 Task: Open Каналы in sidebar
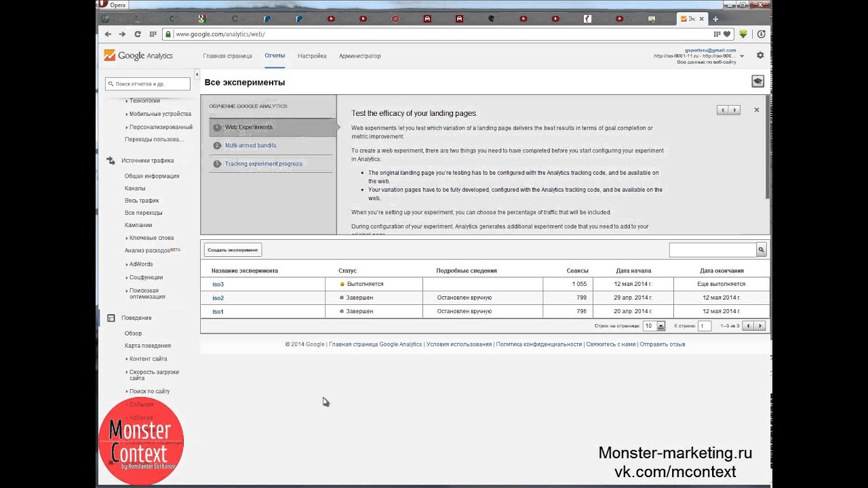click(135, 188)
